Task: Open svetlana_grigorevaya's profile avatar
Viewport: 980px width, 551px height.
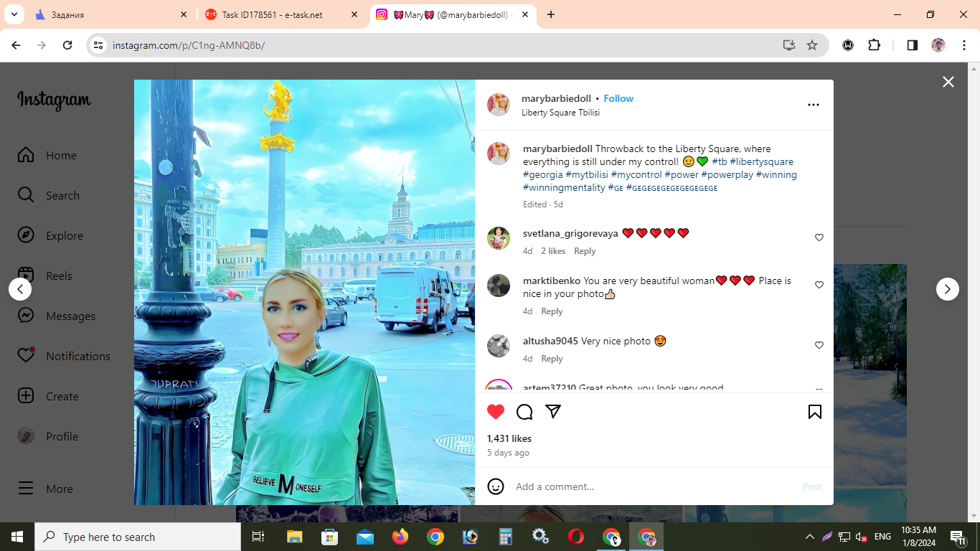Action: pyautogui.click(x=499, y=238)
